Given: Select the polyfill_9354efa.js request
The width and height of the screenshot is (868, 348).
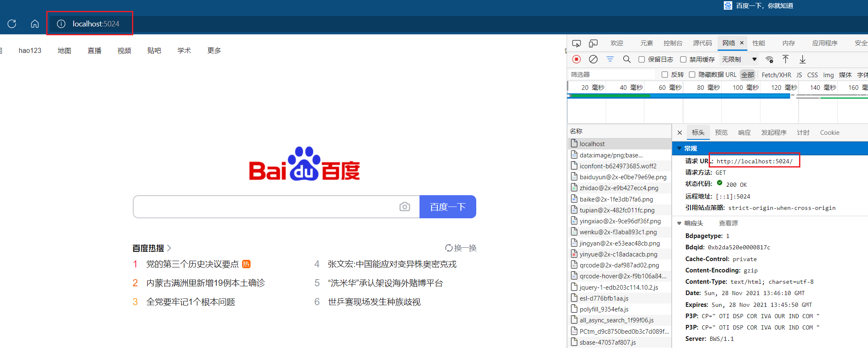Looking at the screenshot, I should pos(619,309).
